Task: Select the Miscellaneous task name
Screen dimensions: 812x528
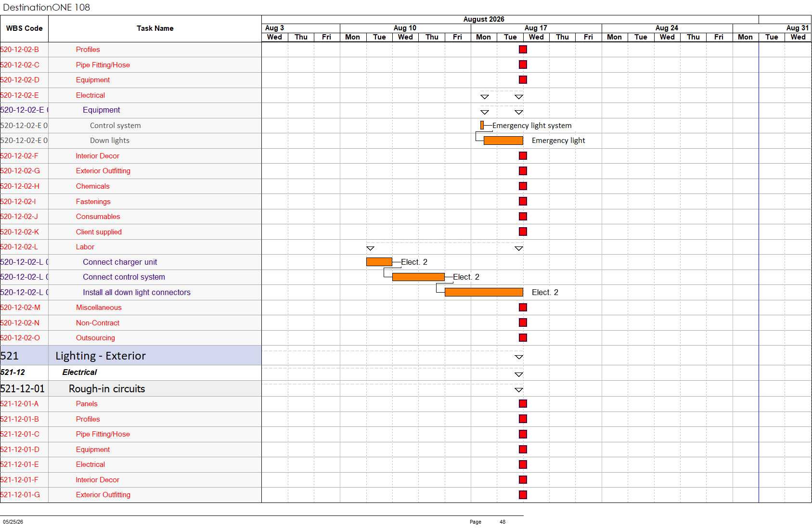Action: click(x=99, y=308)
